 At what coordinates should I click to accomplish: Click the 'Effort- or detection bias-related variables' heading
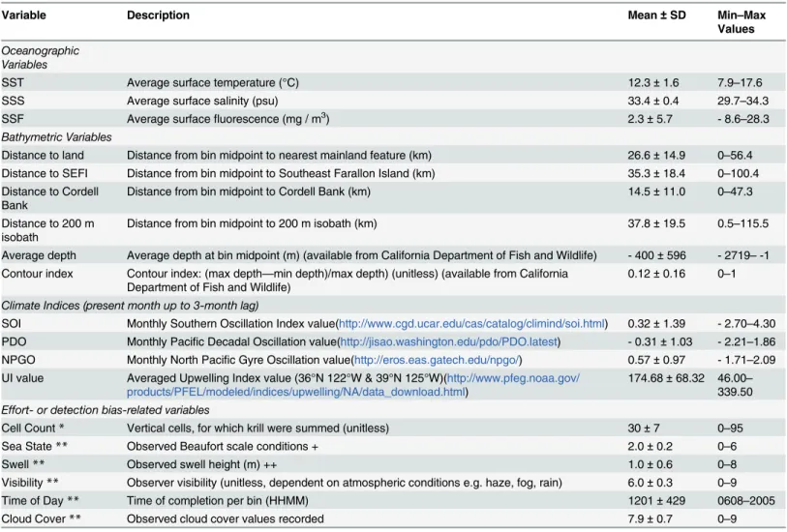click(x=106, y=410)
